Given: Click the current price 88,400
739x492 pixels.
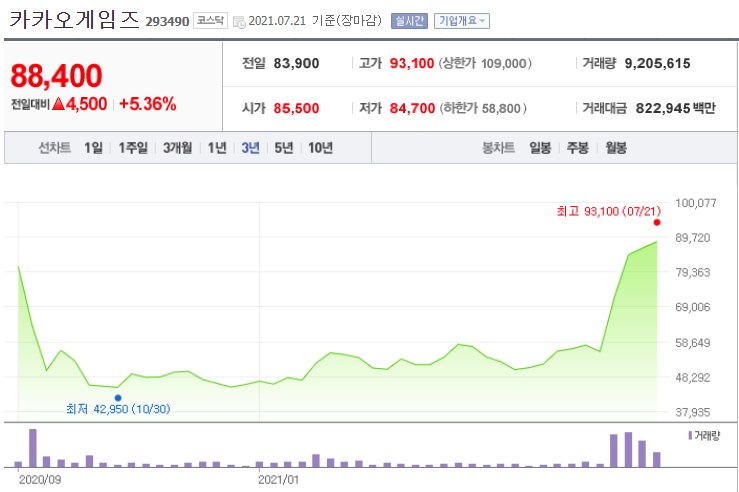Looking at the screenshot, I should [x=56, y=75].
